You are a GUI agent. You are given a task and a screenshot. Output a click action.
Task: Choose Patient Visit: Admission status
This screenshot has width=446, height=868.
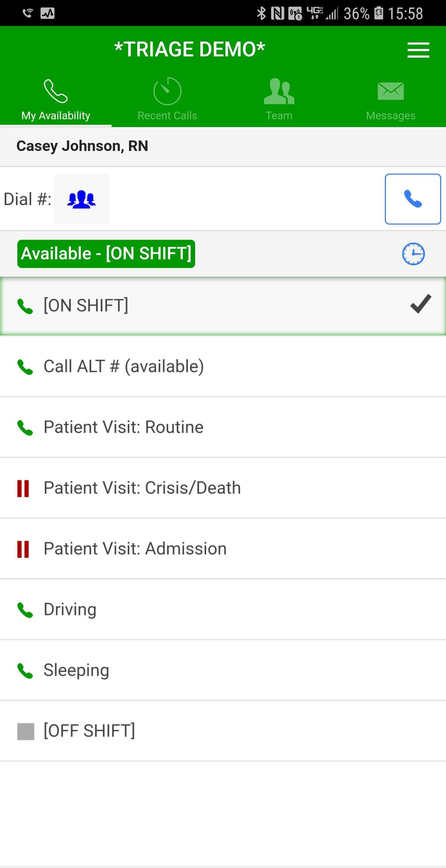point(222,549)
